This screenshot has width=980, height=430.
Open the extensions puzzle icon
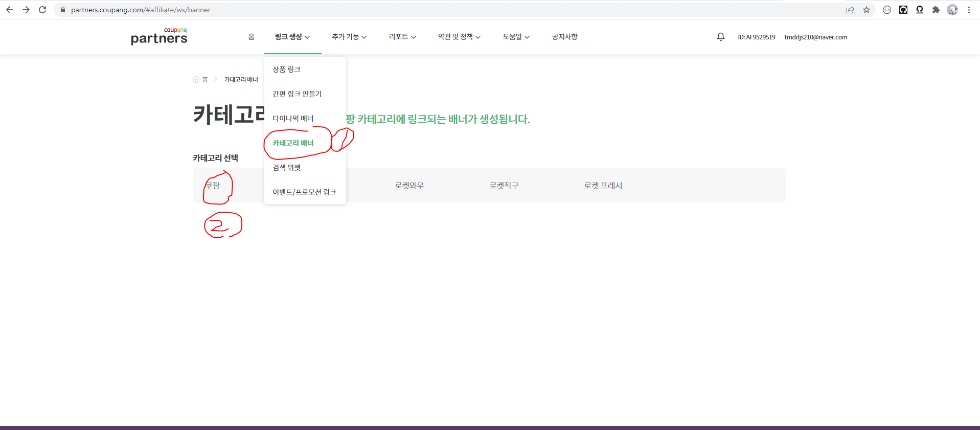(936, 10)
